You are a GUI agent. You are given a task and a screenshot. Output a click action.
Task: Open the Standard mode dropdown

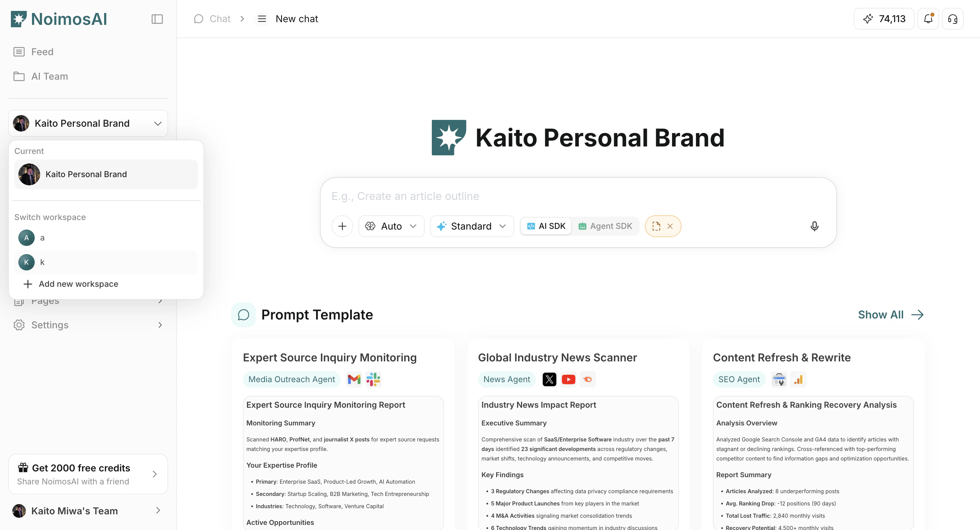pyautogui.click(x=472, y=226)
